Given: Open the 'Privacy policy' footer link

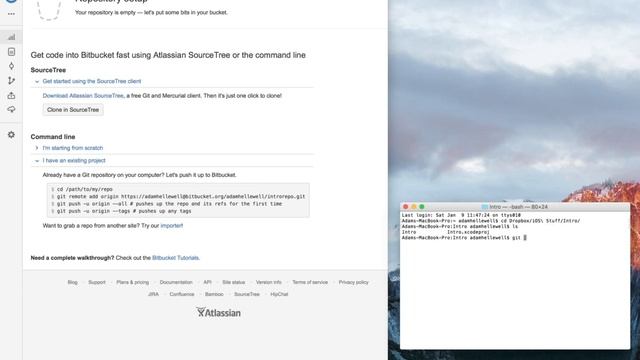Looking at the screenshot, I should click(x=353, y=282).
